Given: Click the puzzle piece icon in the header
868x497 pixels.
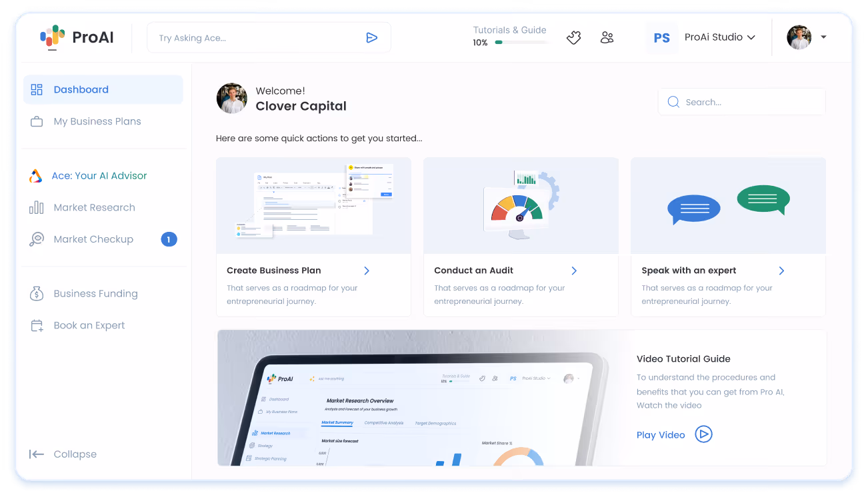Looking at the screenshot, I should click(x=573, y=37).
